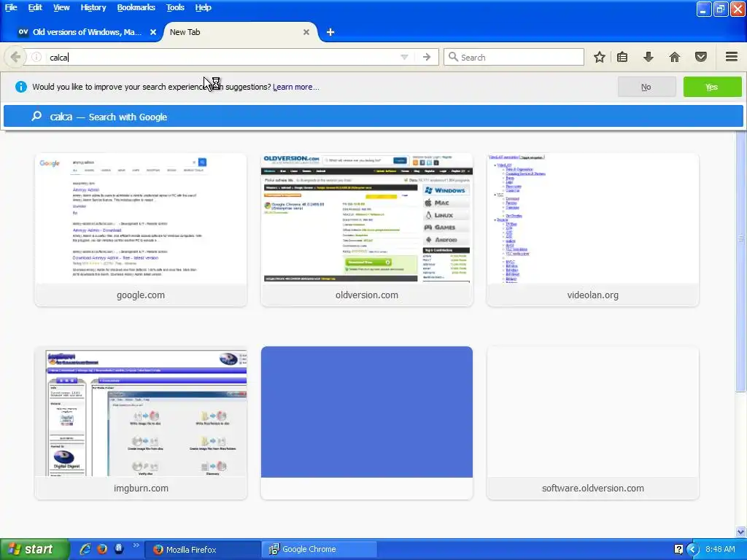
Task: Close the New Tab tab
Action: pyautogui.click(x=306, y=32)
